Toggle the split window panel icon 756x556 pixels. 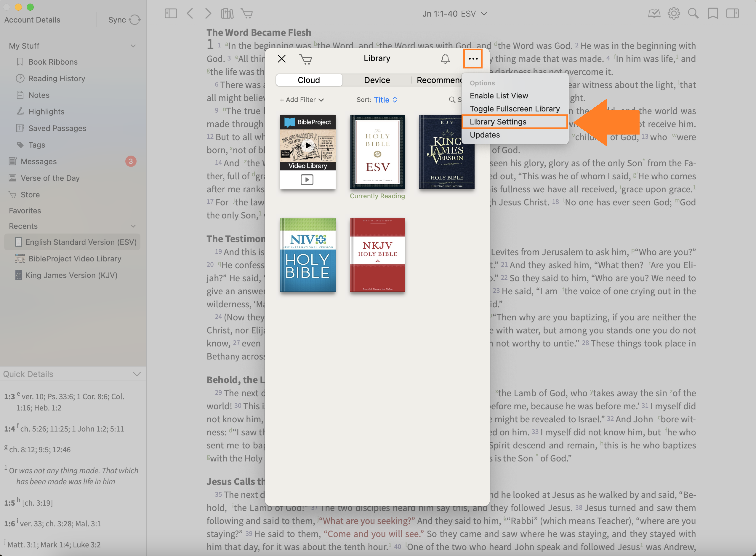click(x=732, y=13)
